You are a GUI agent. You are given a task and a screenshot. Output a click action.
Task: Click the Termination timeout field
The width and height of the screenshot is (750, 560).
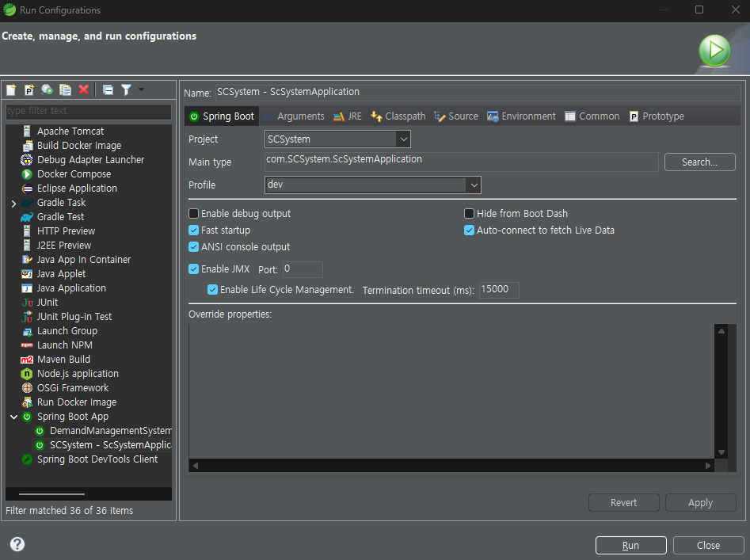tap(499, 290)
